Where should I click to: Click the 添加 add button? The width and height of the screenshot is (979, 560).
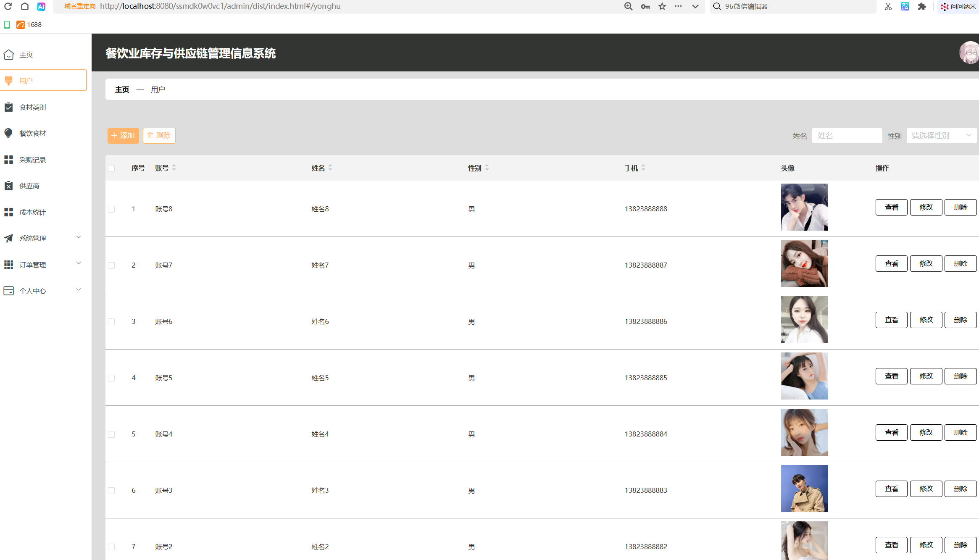[123, 136]
